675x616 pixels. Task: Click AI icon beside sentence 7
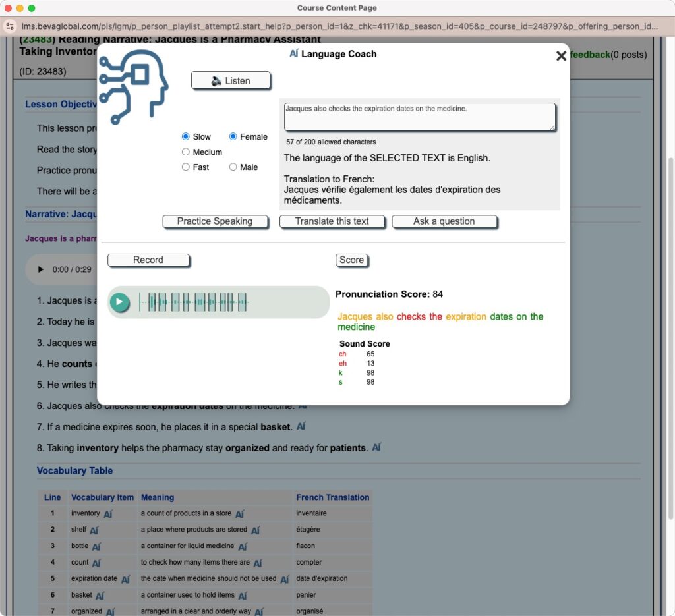301,426
